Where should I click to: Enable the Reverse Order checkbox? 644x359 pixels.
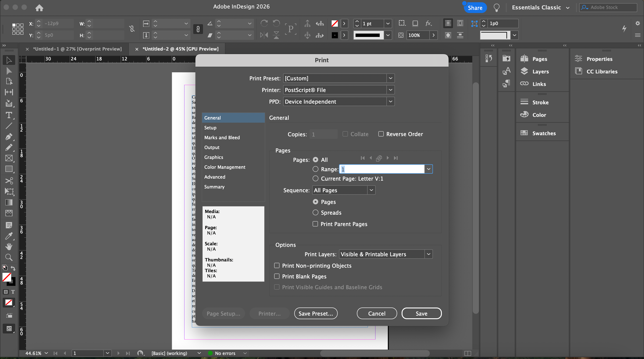coord(381,134)
